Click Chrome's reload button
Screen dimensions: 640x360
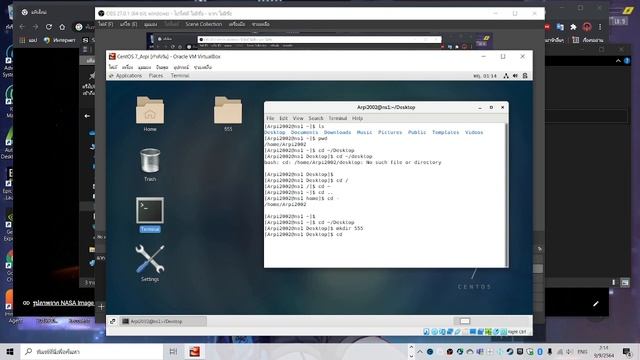(49, 27)
